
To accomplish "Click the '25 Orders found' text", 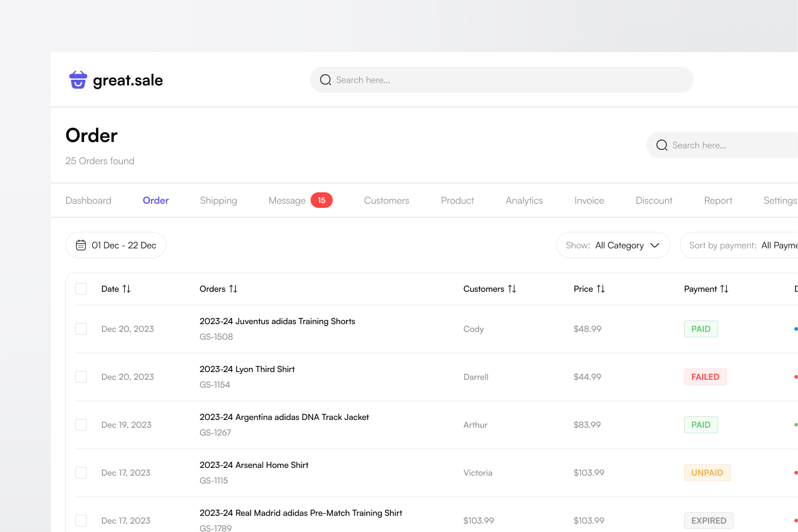I will click(x=100, y=161).
